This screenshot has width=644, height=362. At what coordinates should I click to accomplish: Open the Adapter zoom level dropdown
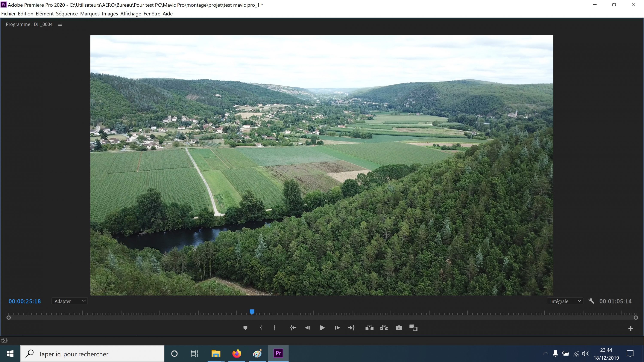pos(70,301)
